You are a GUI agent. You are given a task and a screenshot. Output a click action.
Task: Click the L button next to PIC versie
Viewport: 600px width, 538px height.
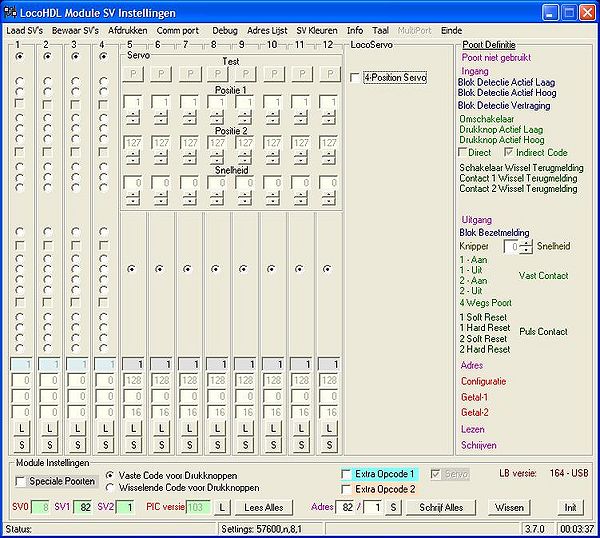222,508
